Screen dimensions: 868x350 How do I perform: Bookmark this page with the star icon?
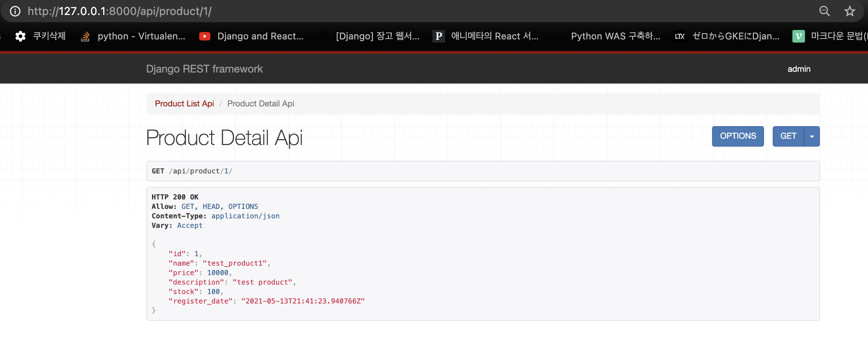tap(849, 11)
